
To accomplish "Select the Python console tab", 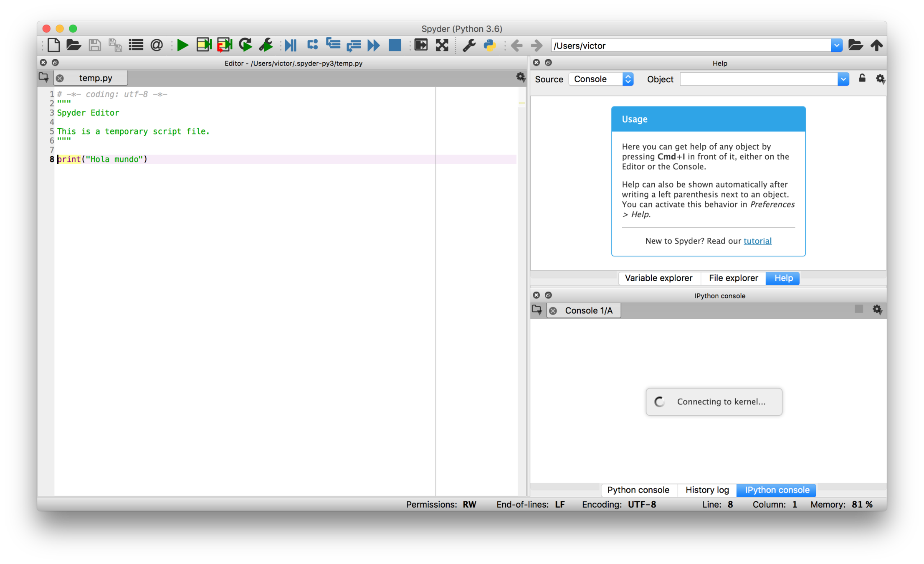I will (638, 490).
